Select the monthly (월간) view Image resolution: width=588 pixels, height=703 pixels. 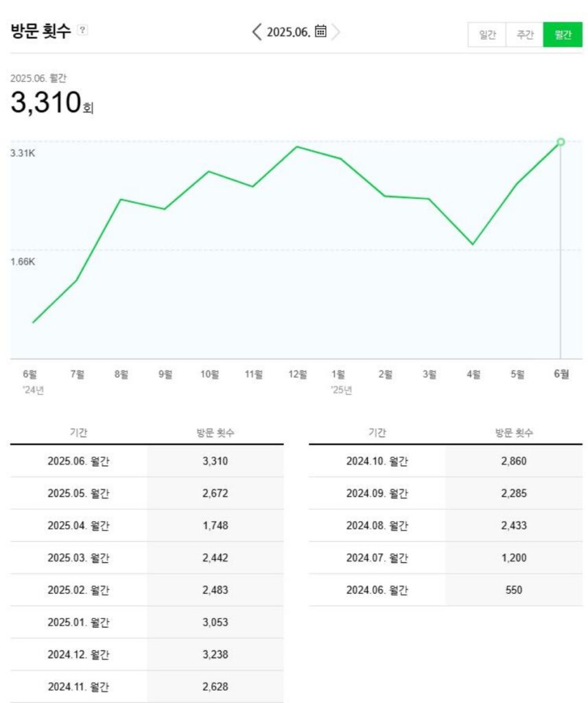point(563,35)
